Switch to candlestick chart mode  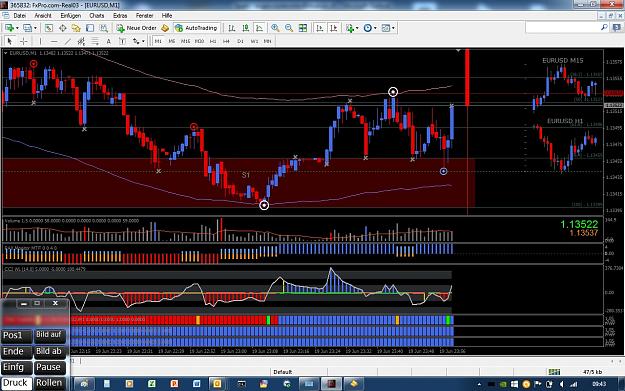click(x=246, y=28)
